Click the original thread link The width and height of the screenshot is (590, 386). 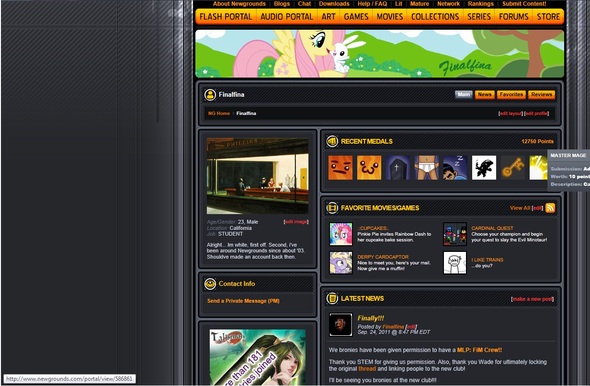tap(367, 369)
